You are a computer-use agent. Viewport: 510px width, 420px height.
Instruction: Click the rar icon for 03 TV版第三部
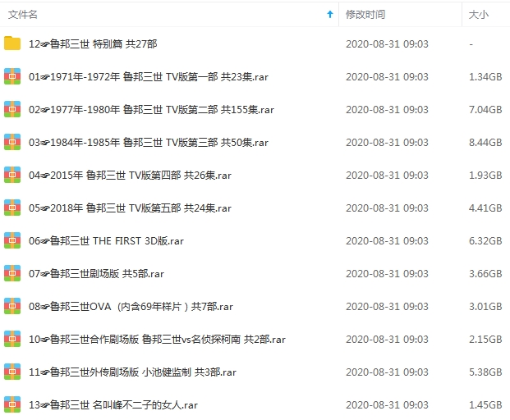[x=12, y=142]
